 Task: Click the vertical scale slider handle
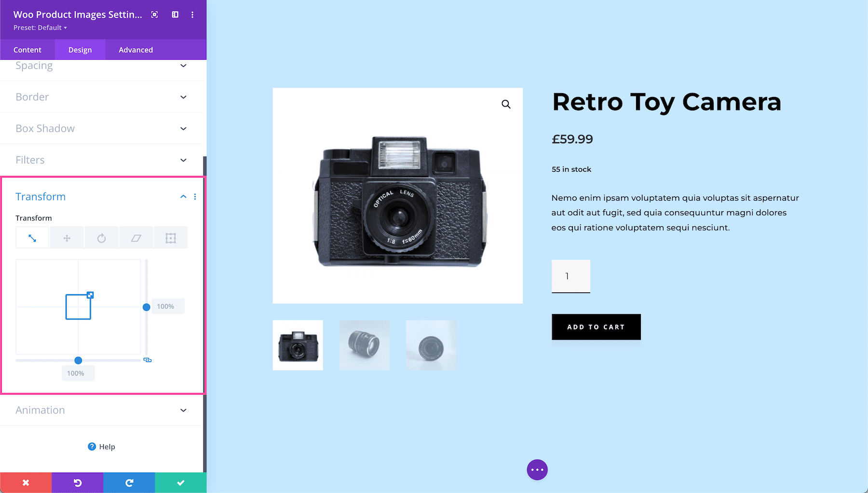tap(147, 306)
